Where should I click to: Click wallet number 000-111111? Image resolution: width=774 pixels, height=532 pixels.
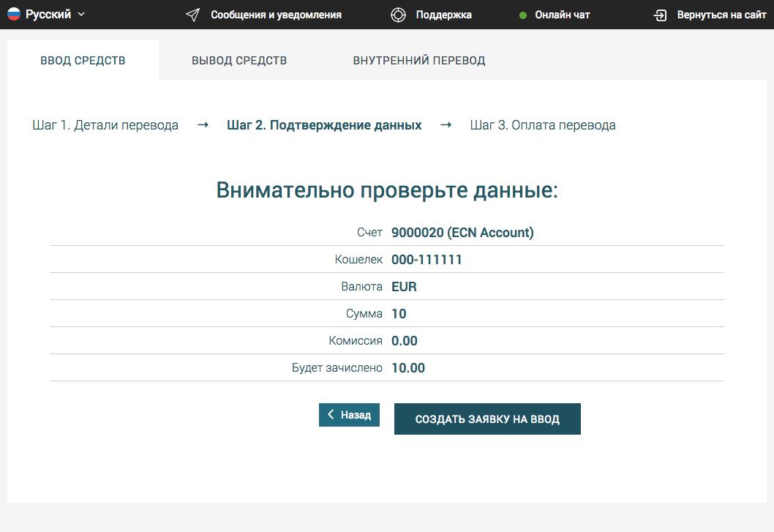point(427,259)
